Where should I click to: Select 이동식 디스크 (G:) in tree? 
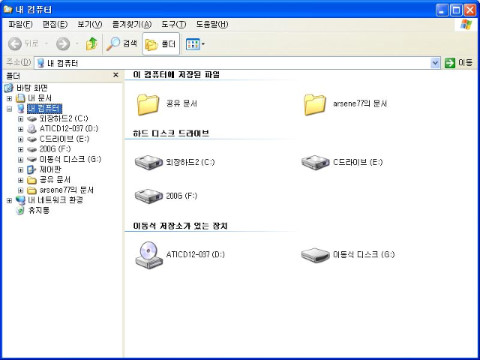click(70, 159)
